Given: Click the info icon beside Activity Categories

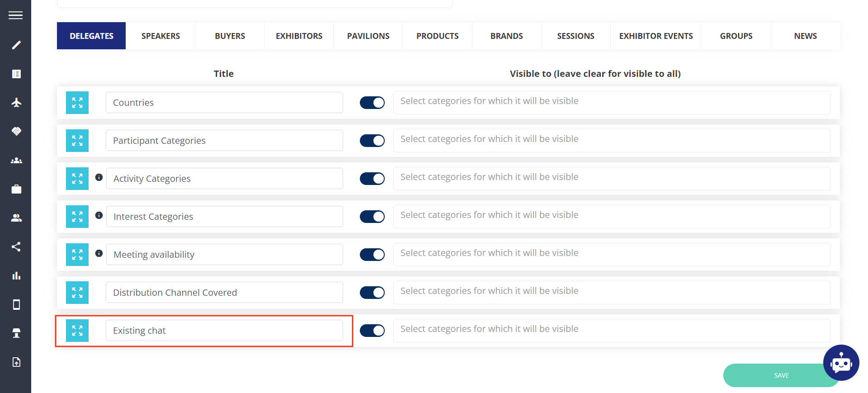Looking at the screenshot, I should point(99,177).
